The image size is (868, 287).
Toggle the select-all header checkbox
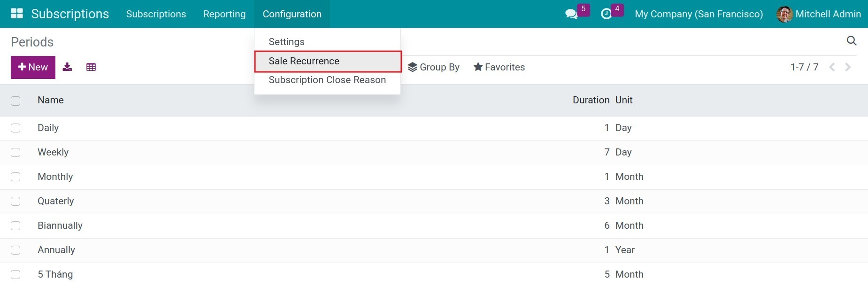tap(15, 101)
